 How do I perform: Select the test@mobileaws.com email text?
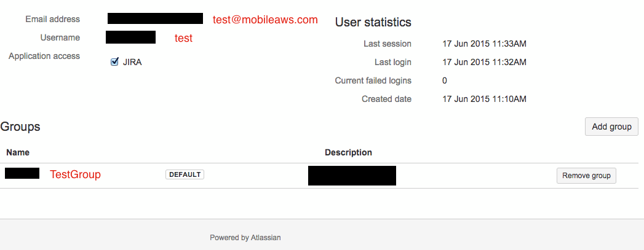click(x=265, y=20)
